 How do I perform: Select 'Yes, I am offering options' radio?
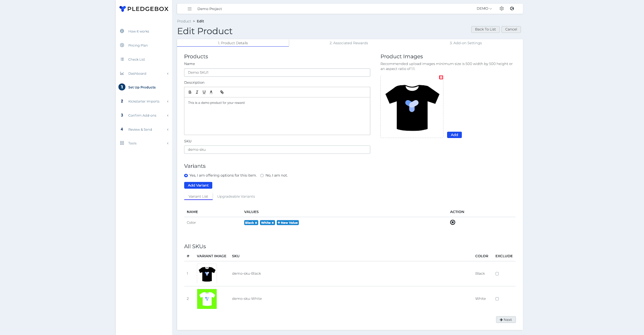coord(186,175)
